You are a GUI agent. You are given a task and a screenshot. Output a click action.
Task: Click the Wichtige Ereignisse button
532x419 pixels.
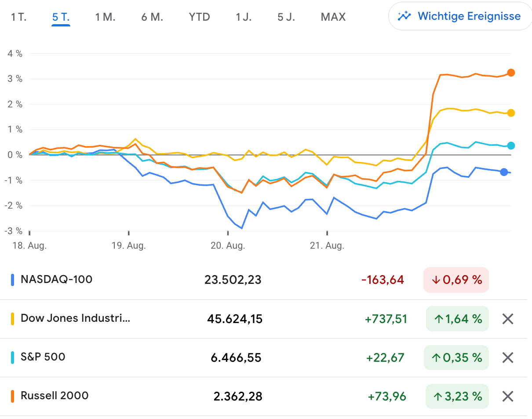coord(460,17)
